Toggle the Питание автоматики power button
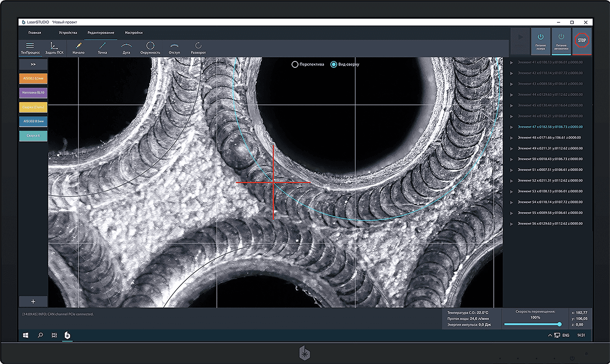 coord(561,41)
